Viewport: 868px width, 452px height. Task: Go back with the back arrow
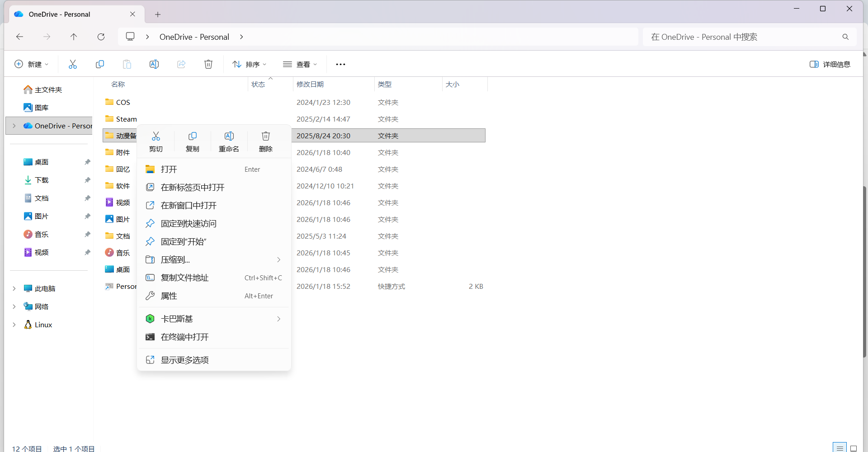[19, 37]
